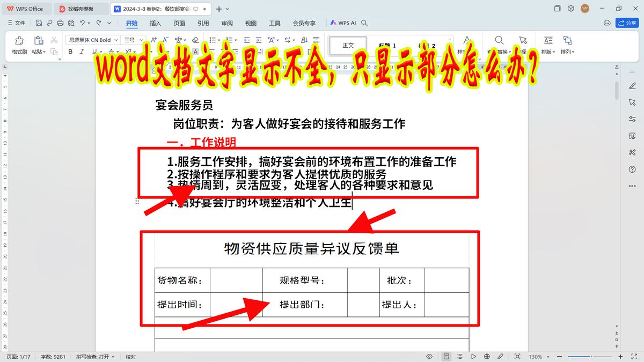The image size is (644, 362).
Task: Click the Find and Replace (查找替换) icon
Action: point(499,40)
